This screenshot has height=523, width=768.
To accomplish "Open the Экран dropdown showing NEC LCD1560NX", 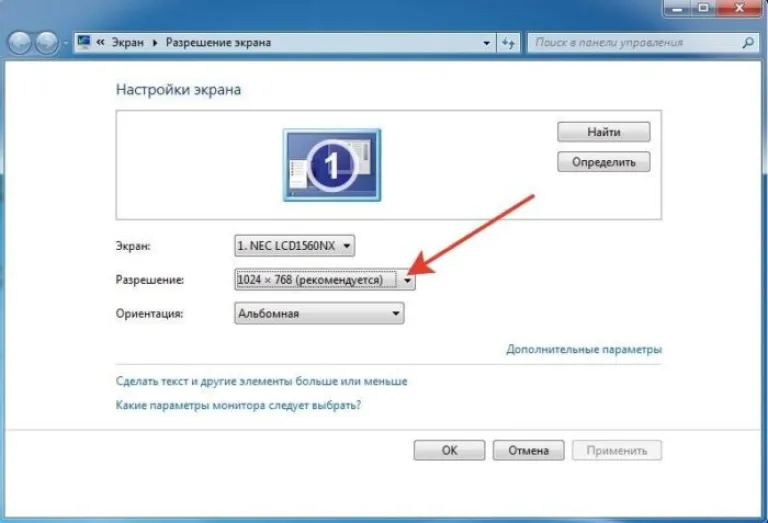I will [294, 246].
